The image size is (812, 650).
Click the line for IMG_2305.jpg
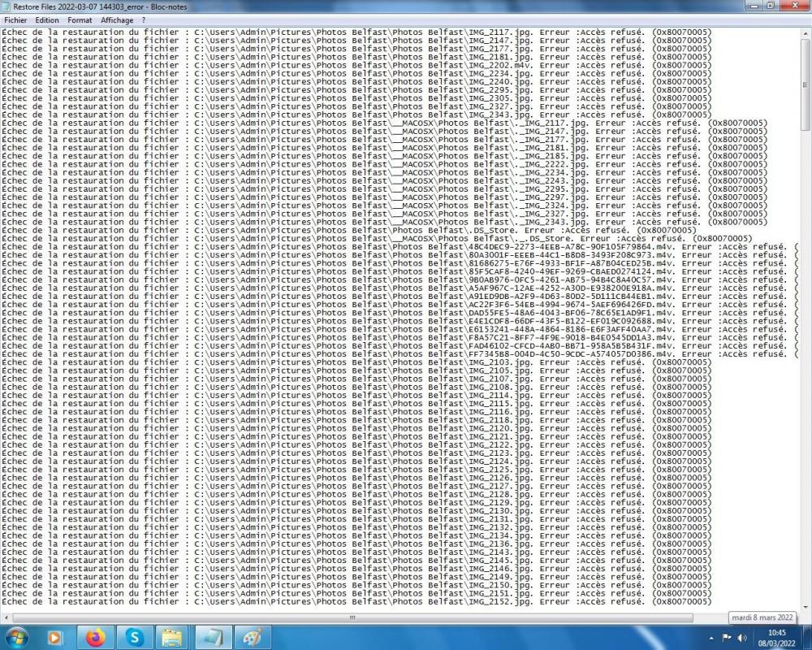coord(356,98)
